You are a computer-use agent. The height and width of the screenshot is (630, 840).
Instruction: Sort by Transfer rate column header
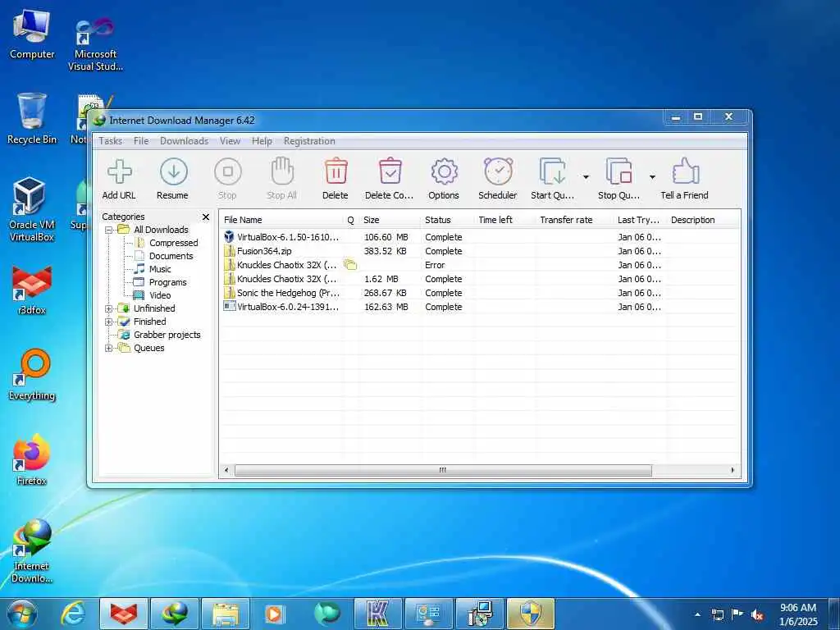coord(573,220)
